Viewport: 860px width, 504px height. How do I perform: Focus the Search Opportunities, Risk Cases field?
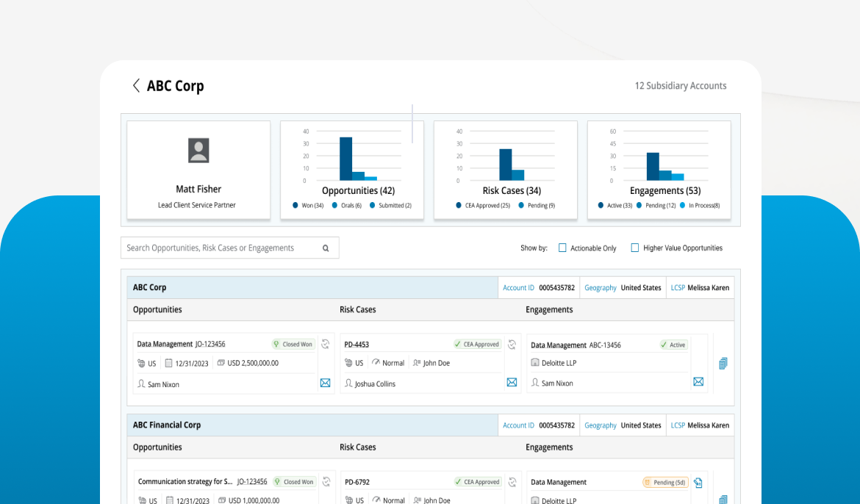tap(230, 248)
